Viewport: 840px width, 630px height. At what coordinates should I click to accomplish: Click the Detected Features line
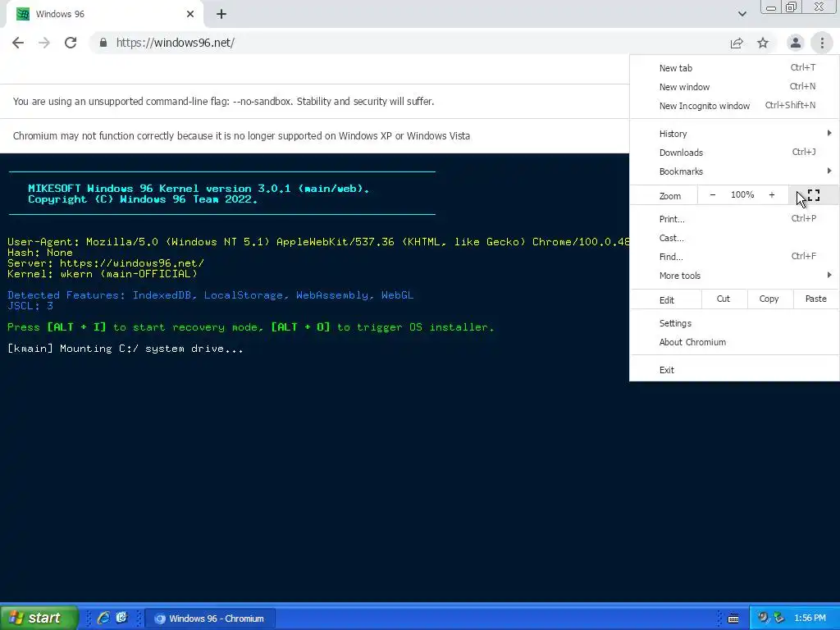pos(211,295)
